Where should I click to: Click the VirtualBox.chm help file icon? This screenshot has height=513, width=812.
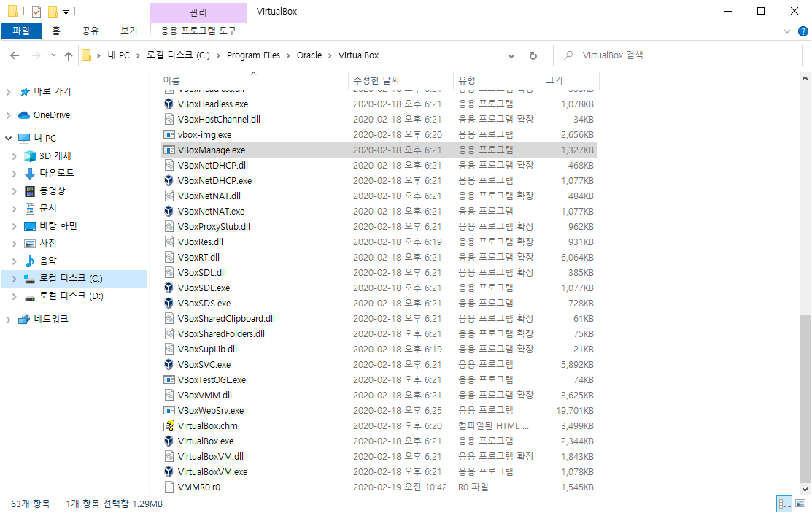click(169, 425)
